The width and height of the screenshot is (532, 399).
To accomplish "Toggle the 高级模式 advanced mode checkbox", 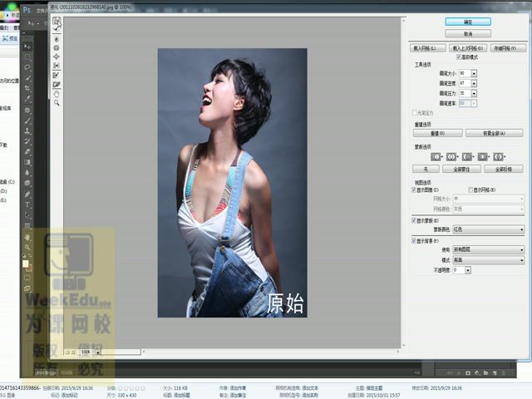I will click(458, 57).
